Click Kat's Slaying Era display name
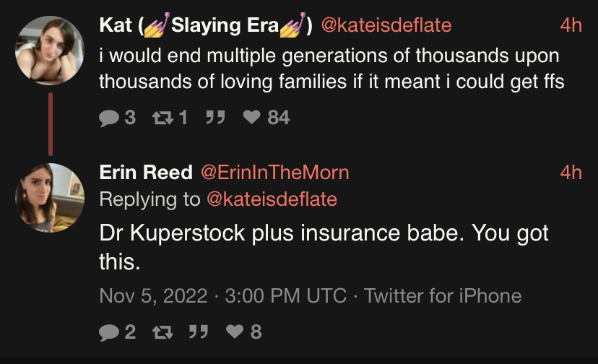 (x=206, y=25)
